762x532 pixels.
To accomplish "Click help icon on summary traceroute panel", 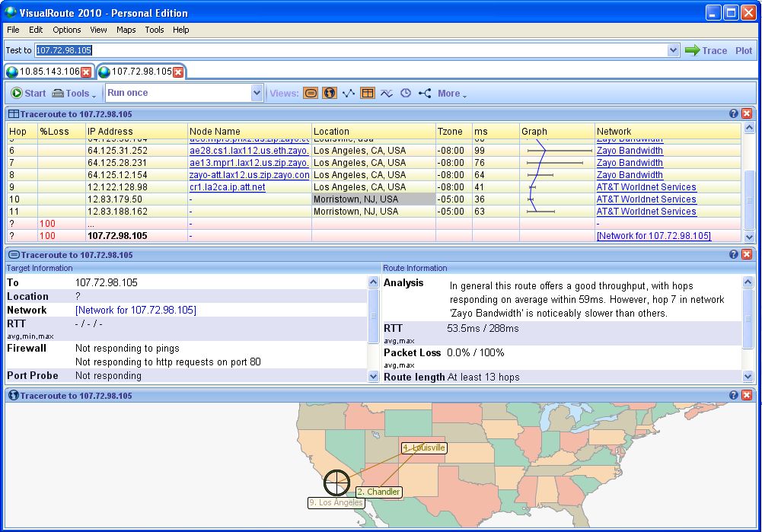I will [734, 254].
